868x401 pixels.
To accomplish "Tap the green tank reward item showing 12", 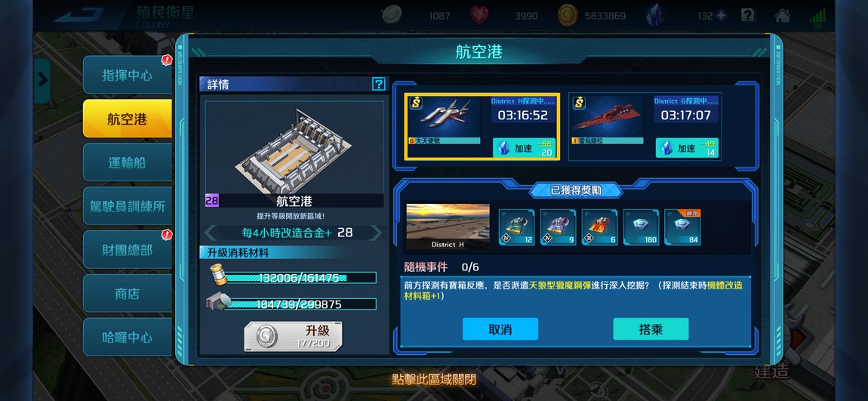I will click(x=516, y=227).
